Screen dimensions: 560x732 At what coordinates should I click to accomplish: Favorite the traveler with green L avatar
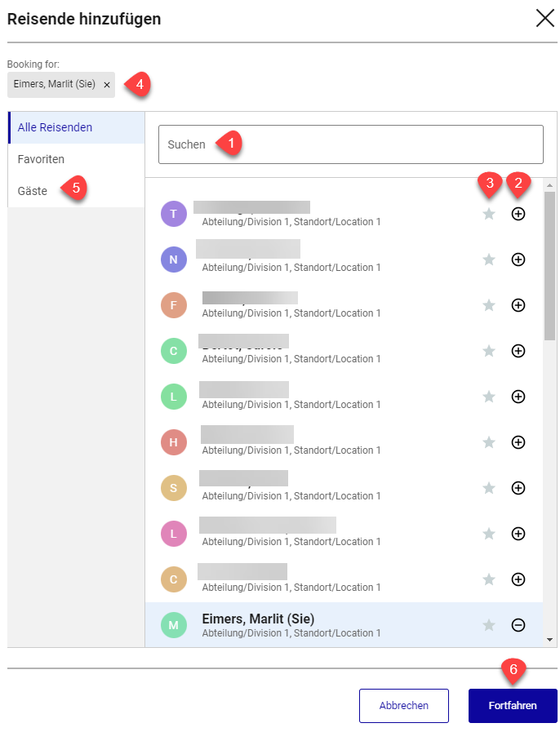point(488,397)
